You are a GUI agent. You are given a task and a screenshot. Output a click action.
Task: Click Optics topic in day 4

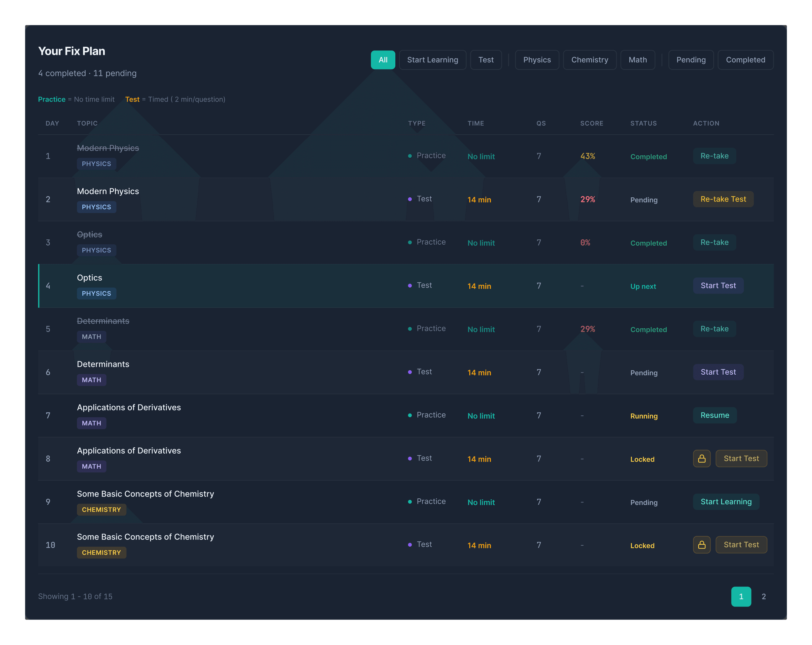click(x=89, y=278)
